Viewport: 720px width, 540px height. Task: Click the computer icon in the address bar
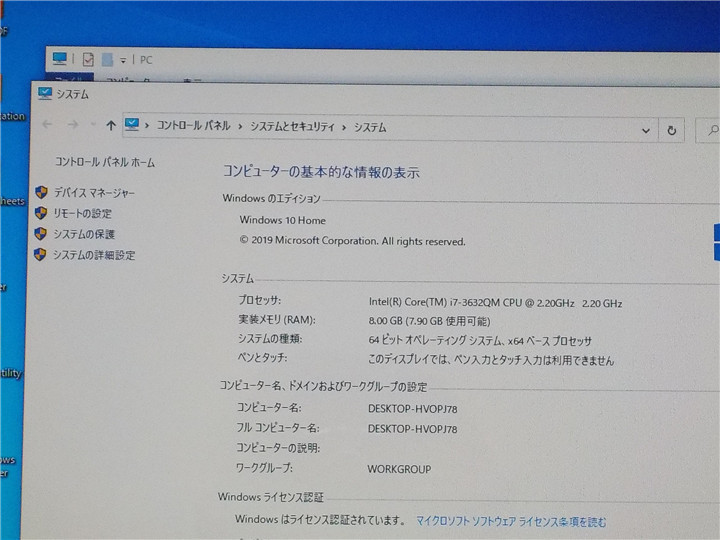tap(132, 124)
